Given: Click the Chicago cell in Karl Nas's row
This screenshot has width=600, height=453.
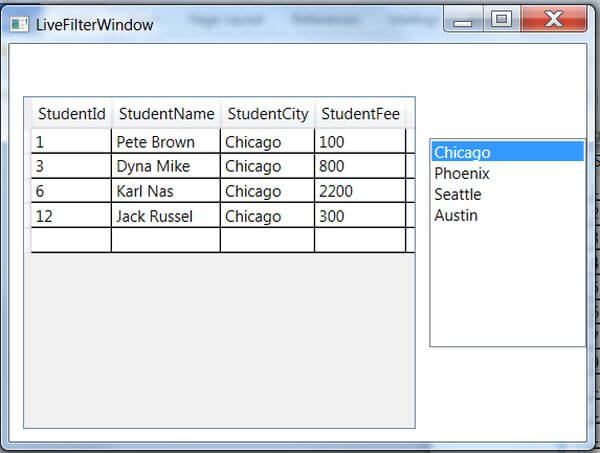Looking at the screenshot, I should tap(267, 191).
